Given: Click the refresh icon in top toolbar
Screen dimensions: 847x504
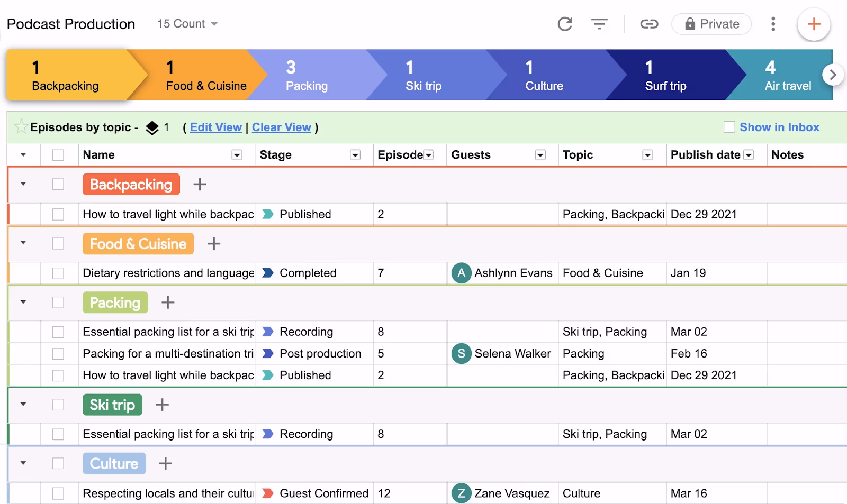Looking at the screenshot, I should (x=565, y=24).
